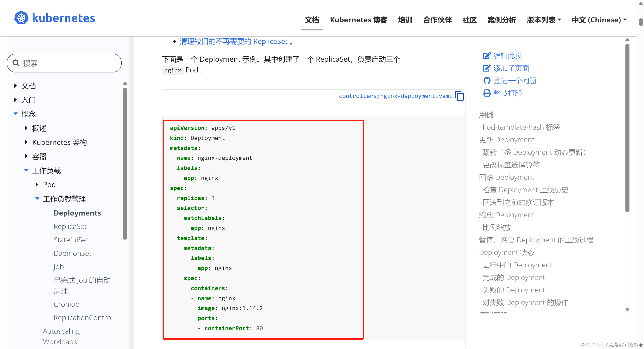The width and height of the screenshot is (644, 349).
Task: Open Kubernetes 博客 in the navigation
Action: 359,20
